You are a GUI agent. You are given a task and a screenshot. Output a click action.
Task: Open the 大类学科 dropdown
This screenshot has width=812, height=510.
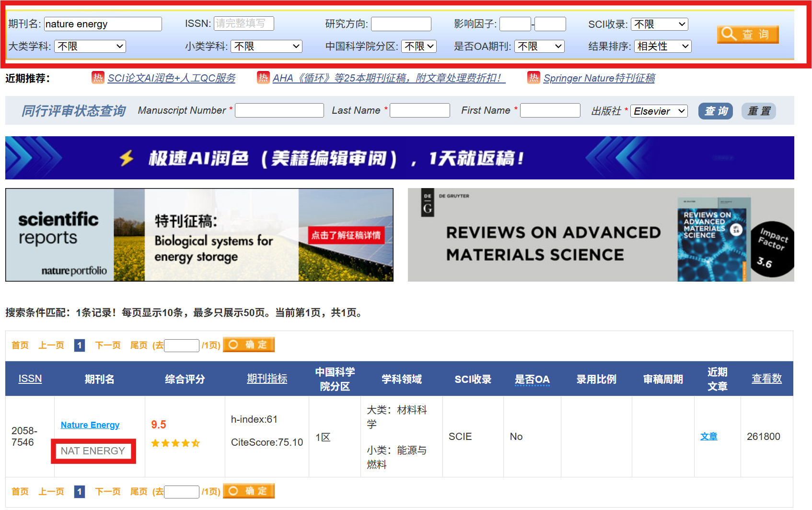tap(90, 47)
